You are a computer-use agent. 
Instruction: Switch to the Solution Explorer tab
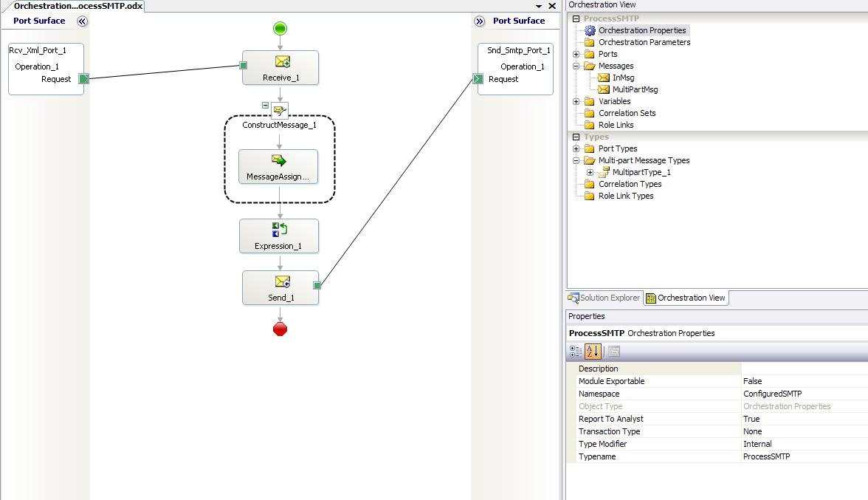(x=604, y=298)
